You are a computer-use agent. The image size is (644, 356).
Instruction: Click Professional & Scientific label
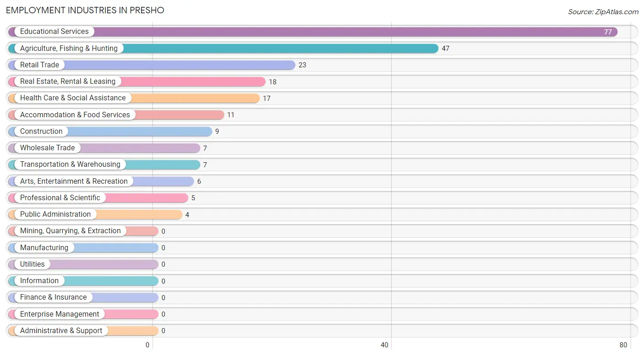pos(60,198)
